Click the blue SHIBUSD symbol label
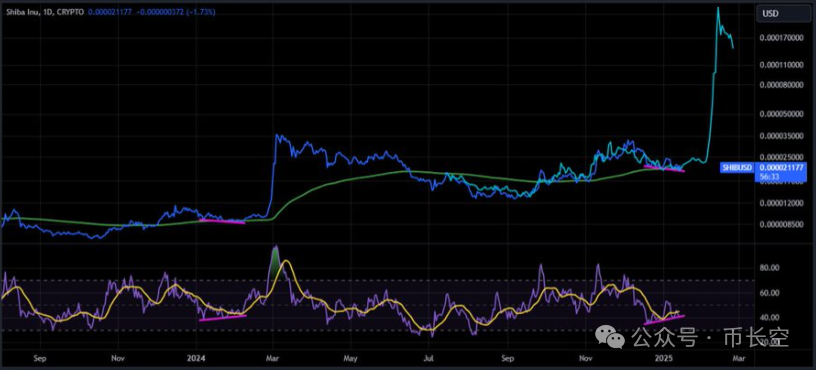 (738, 168)
